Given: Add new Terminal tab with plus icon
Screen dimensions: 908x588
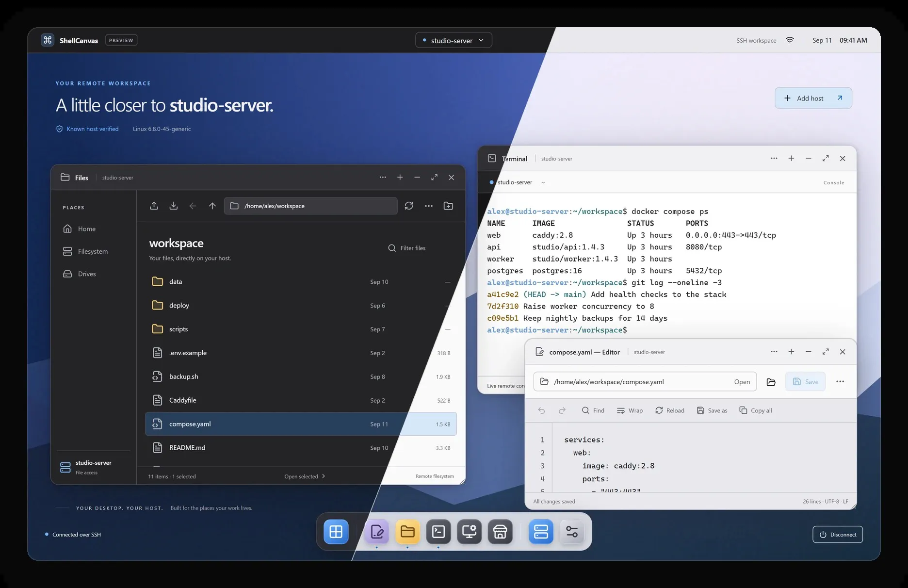Looking at the screenshot, I should [791, 158].
